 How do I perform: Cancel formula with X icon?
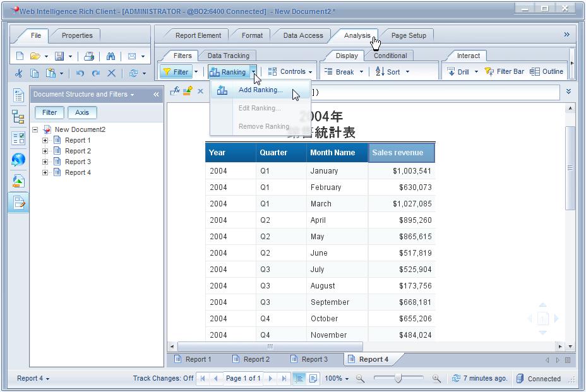tap(201, 91)
